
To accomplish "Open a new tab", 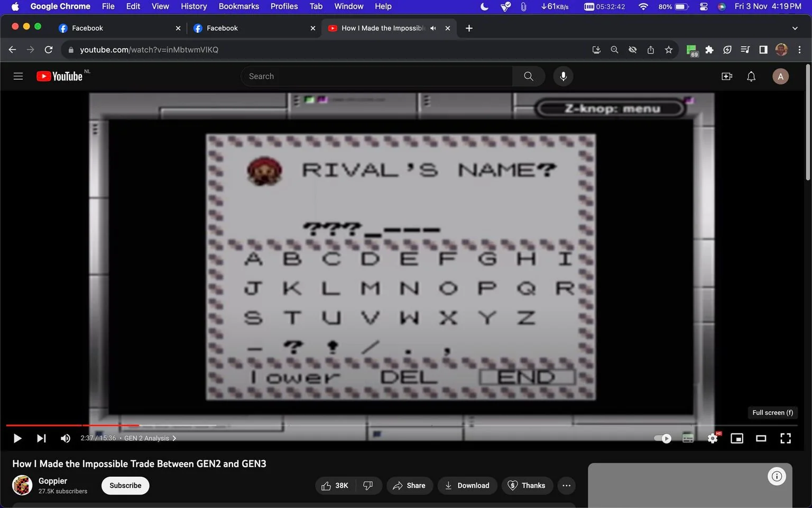I will click(x=469, y=28).
